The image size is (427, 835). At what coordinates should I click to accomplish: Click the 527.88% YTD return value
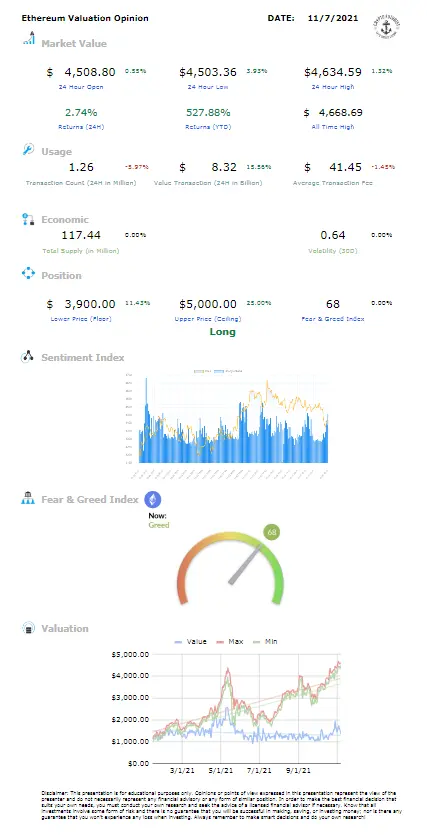click(208, 112)
